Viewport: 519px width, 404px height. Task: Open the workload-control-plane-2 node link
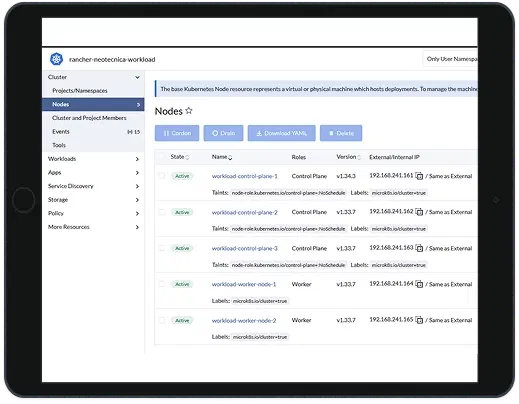pyautogui.click(x=245, y=212)
